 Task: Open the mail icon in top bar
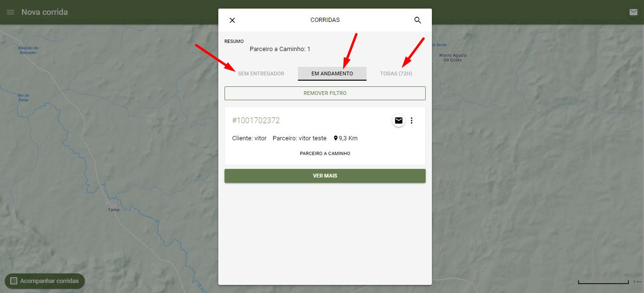pyautogui.click(x=634, y=12)
